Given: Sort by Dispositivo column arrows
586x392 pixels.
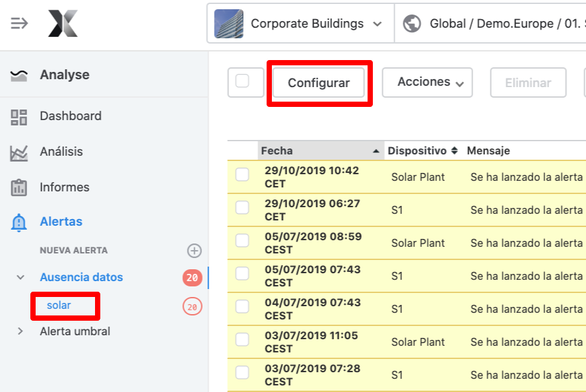Looking at the screenshot, I should click(455, 150).
